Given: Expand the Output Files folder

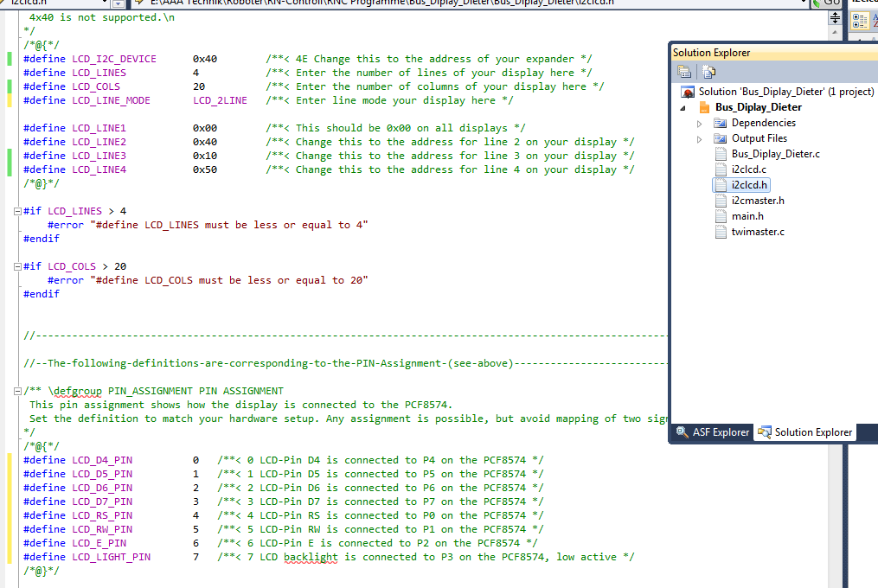Looking at the screenshot, I should pos(700,139).
